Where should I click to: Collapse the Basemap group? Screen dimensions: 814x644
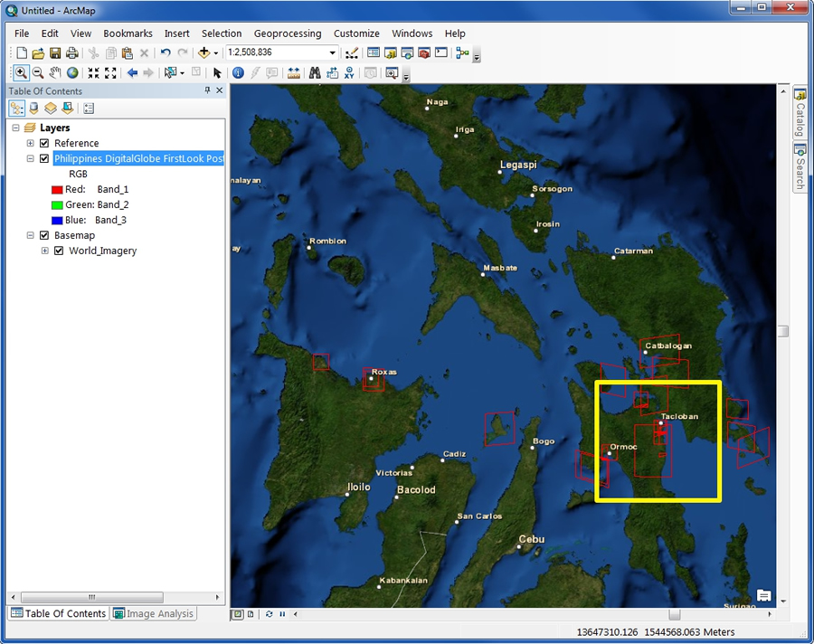point(30,235)
